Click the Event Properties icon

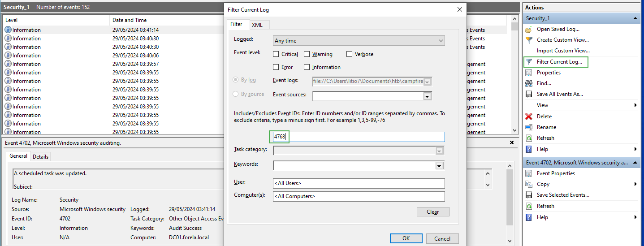(529, 173)
